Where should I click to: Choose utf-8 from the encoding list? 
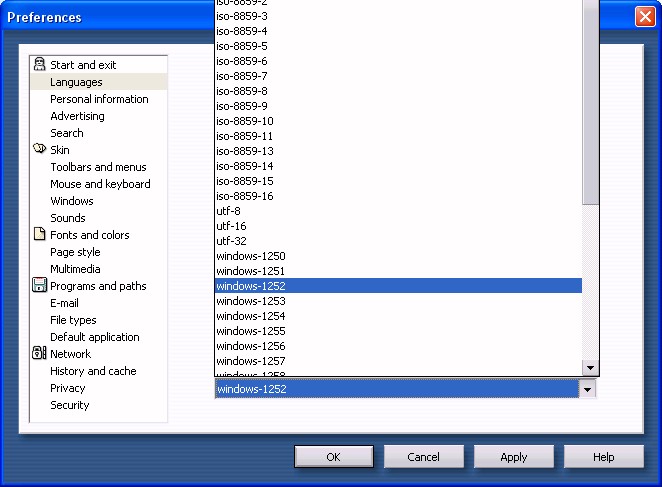click(x=229, y=211)
